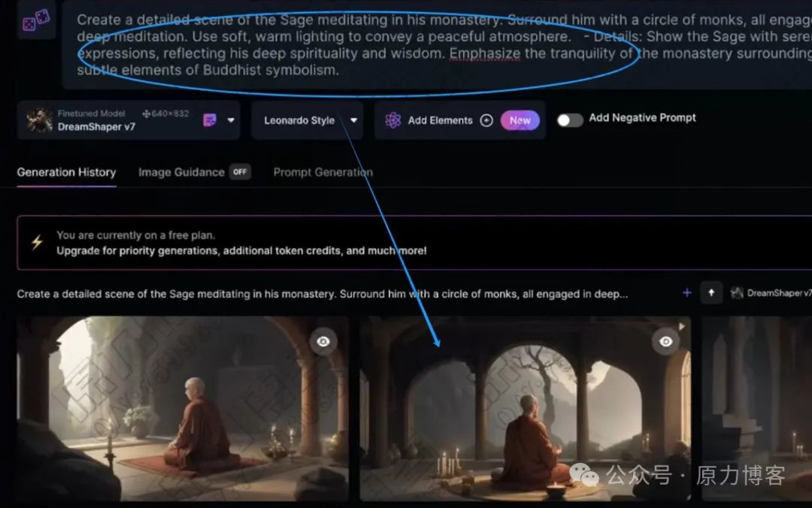Click the purple preset icon beside DreamShaper v7
Viewport: 812px width, 508px height.
tap(210, 120)
